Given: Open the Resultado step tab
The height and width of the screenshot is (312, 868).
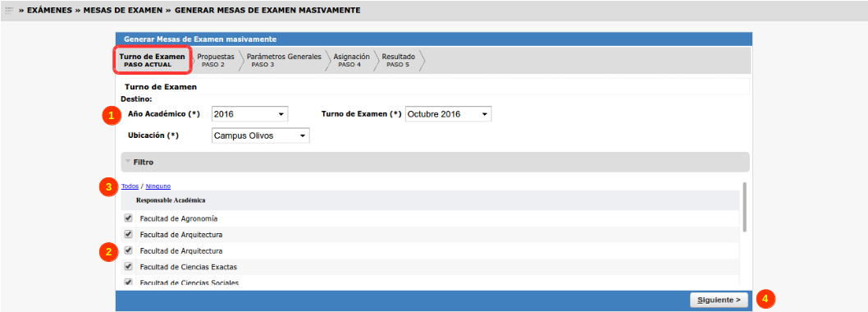Looking at the screenshot, I should coord(398,61).
